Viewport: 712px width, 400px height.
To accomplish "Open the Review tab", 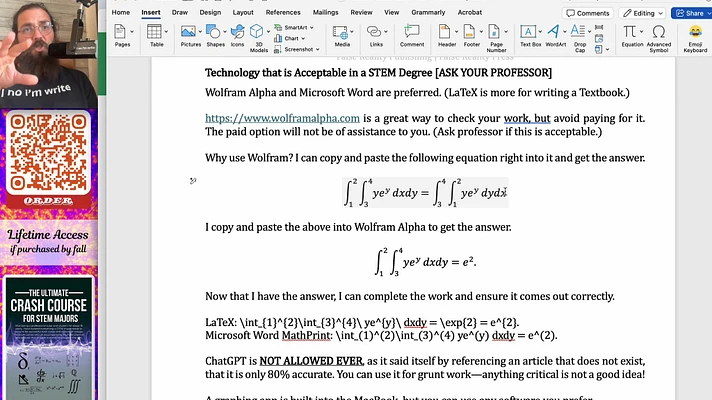I will click(361, 12).
